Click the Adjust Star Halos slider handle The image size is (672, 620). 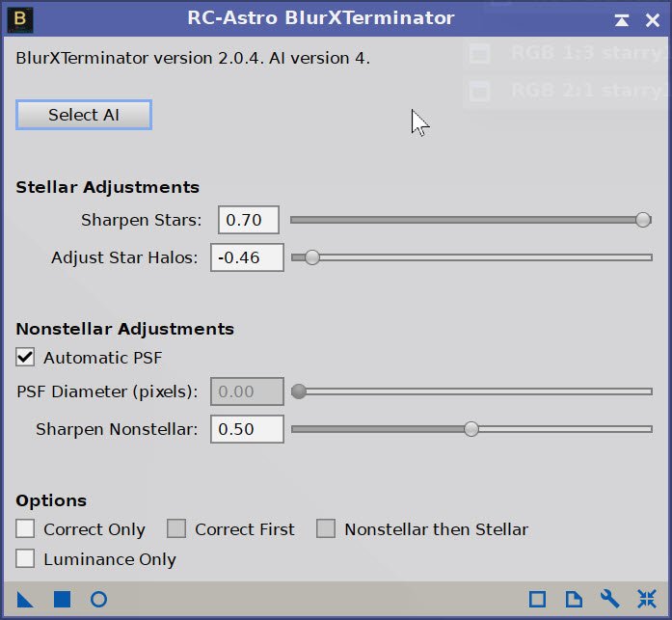coord(312,257)
